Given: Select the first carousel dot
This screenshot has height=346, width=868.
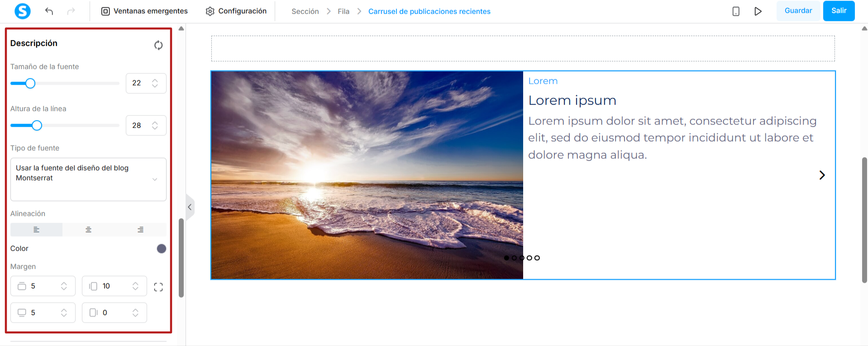Looking at the screenshot, I should click(x=506, y=258).
